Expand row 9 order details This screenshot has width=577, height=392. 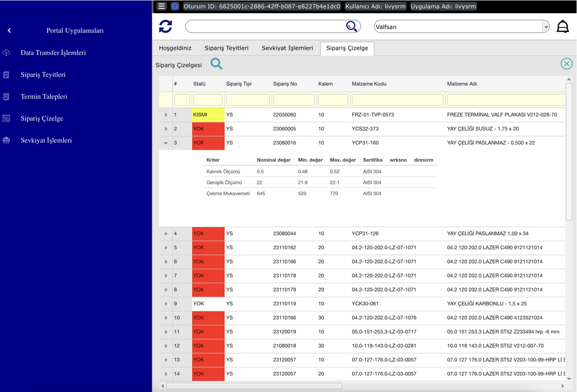click(166, 304)
